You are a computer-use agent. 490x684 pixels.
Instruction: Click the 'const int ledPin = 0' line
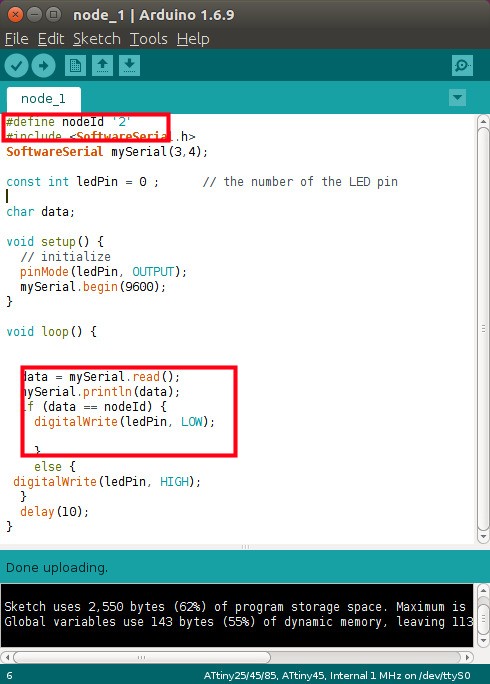pos(82,181)
